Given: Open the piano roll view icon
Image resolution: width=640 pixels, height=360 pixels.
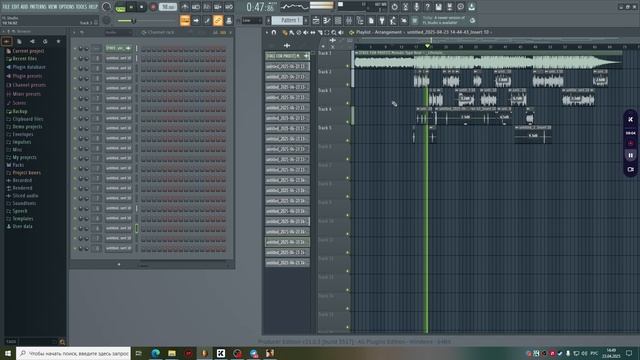Looking at the screenshot, I should [x=327, y=20].
